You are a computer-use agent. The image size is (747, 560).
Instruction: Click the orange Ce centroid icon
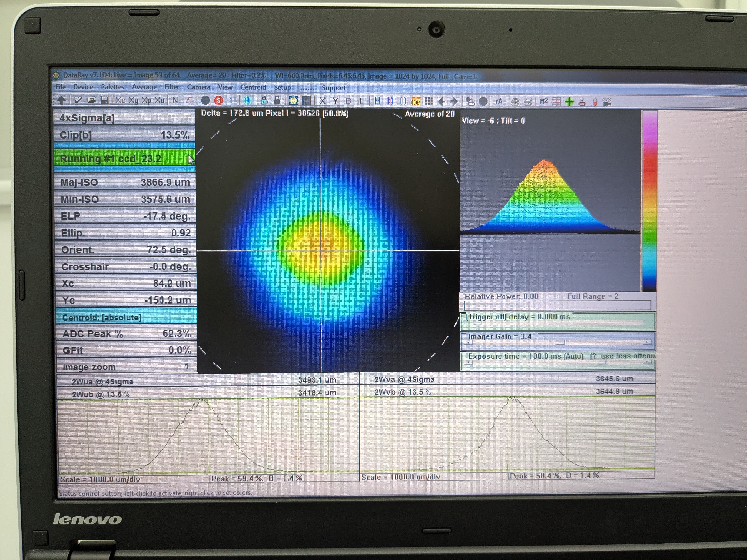(416, 101)
